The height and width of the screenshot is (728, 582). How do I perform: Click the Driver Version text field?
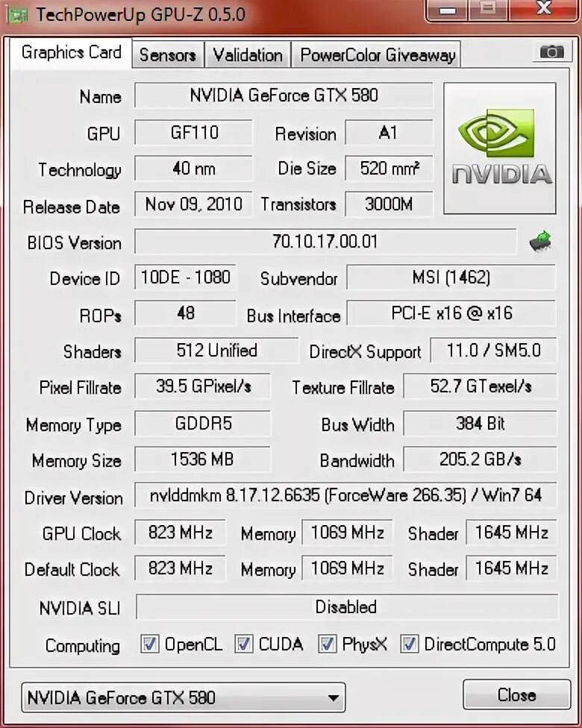[x=345, y=495]
